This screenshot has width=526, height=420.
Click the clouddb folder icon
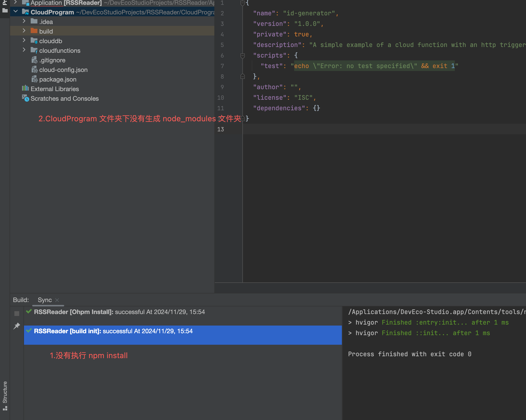click(x=34, y=41)
